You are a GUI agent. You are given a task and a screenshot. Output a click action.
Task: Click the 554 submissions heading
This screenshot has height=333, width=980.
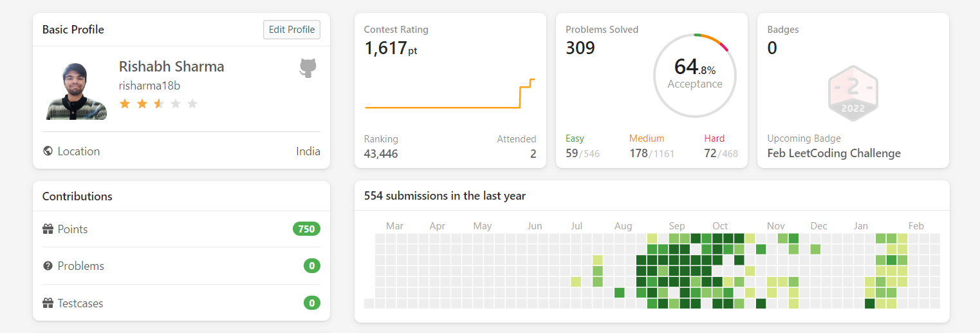pyautogui.click(x=445, y=196)
